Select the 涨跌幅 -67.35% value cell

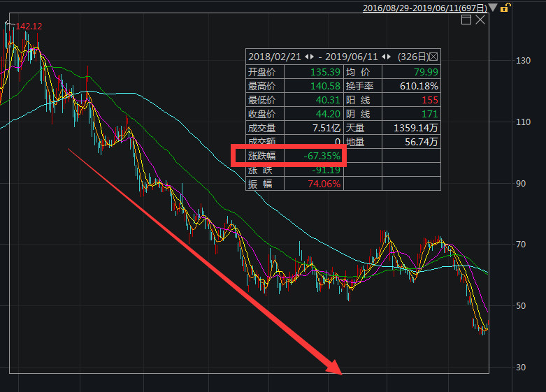(322, 156)
